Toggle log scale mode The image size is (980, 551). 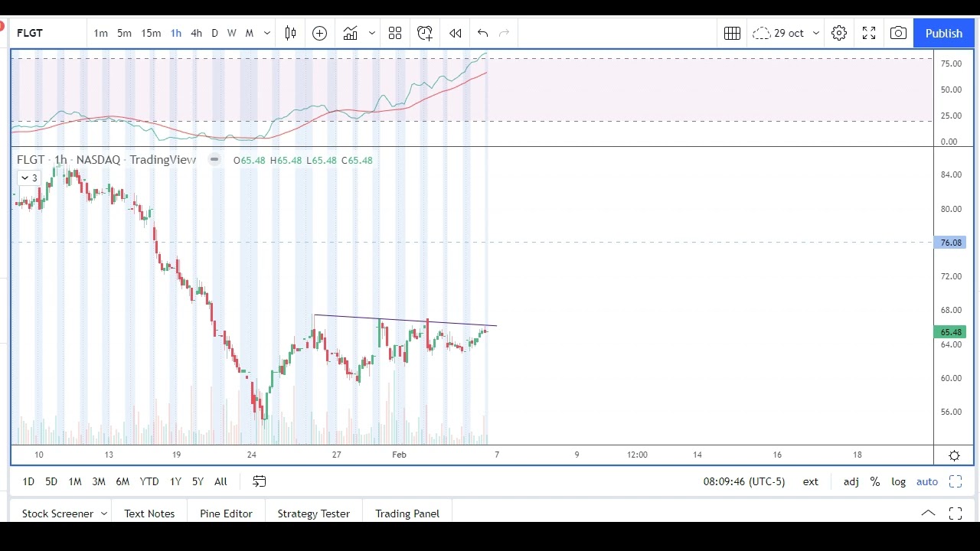tap(899, 481)
